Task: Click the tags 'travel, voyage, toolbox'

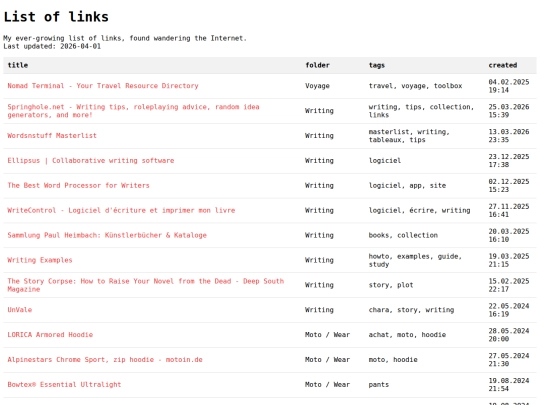Action: (x=415, y=86)
